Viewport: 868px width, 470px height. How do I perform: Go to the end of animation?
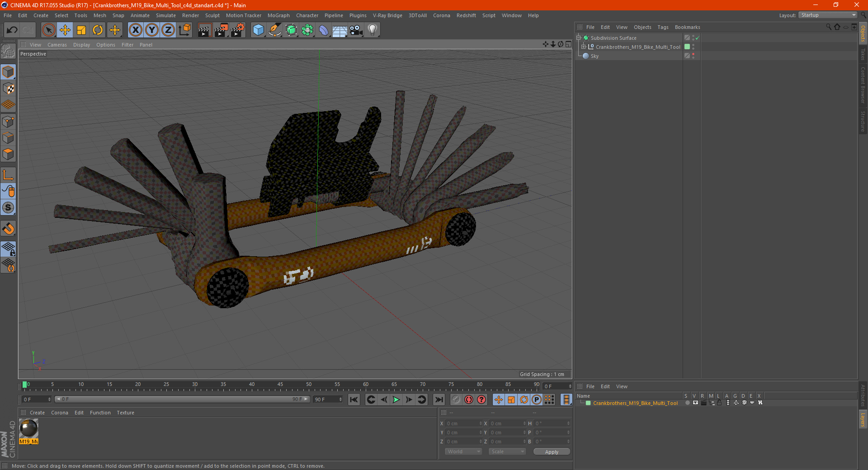coord(439,399)
